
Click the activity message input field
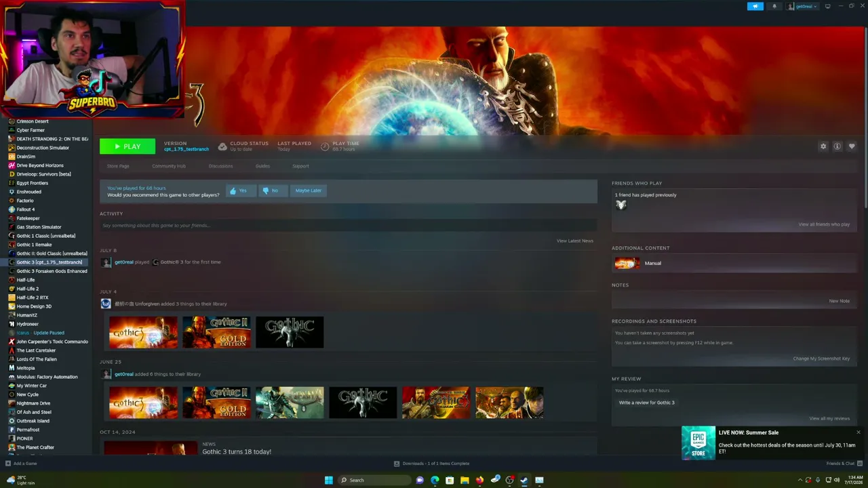[348, 225]
